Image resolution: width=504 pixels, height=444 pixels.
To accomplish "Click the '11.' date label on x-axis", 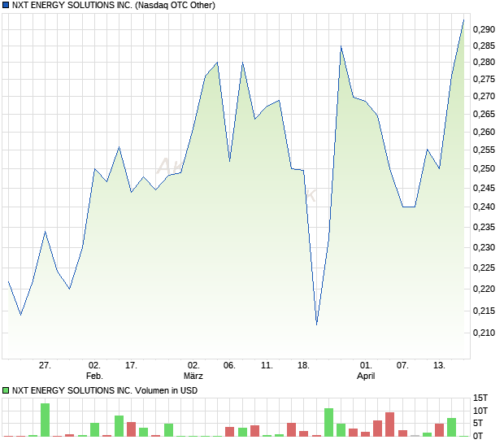I will tap(267, 366).
